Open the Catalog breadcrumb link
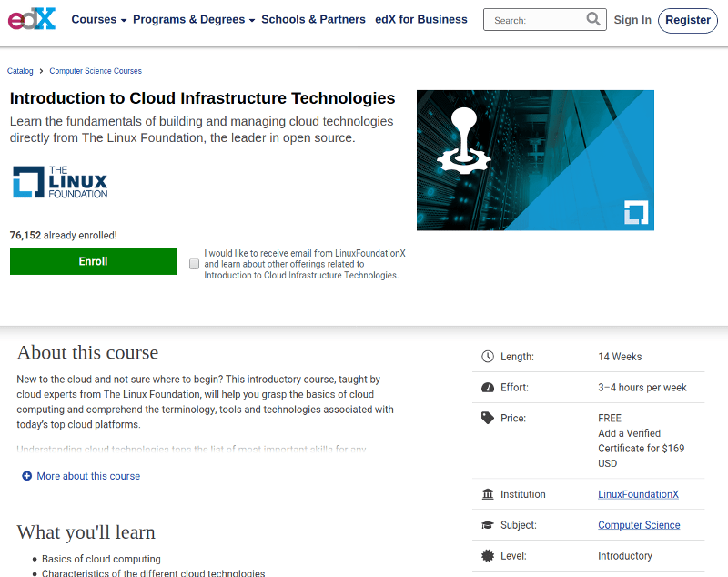 click(x=20, y=71)
